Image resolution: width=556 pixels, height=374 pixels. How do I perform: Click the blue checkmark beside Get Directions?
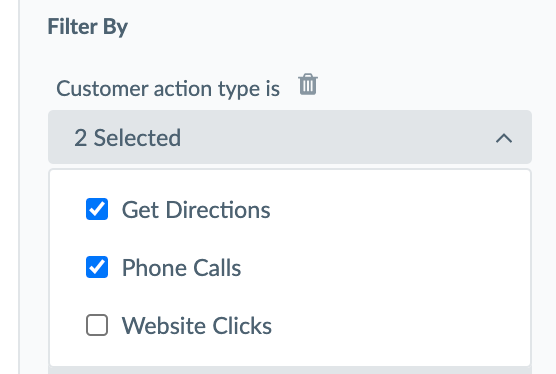click(x=97, y=209)
